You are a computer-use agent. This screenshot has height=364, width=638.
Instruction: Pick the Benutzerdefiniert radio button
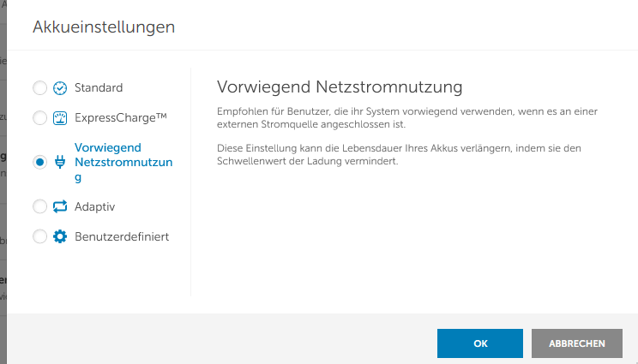(39, 236)
